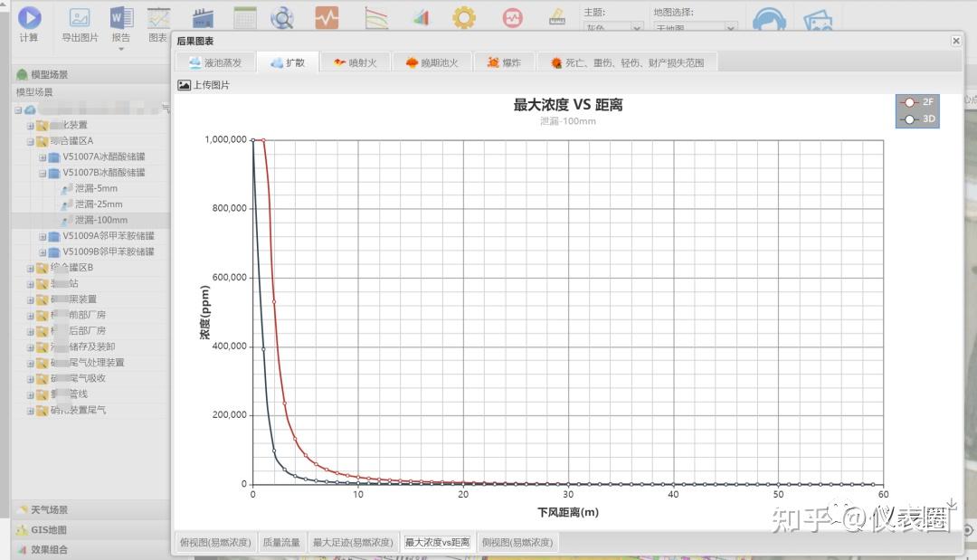This screenshot has width=977, height=560.
Task: Open the settings gear icon in the toolbar
Action: click(464, 17)
